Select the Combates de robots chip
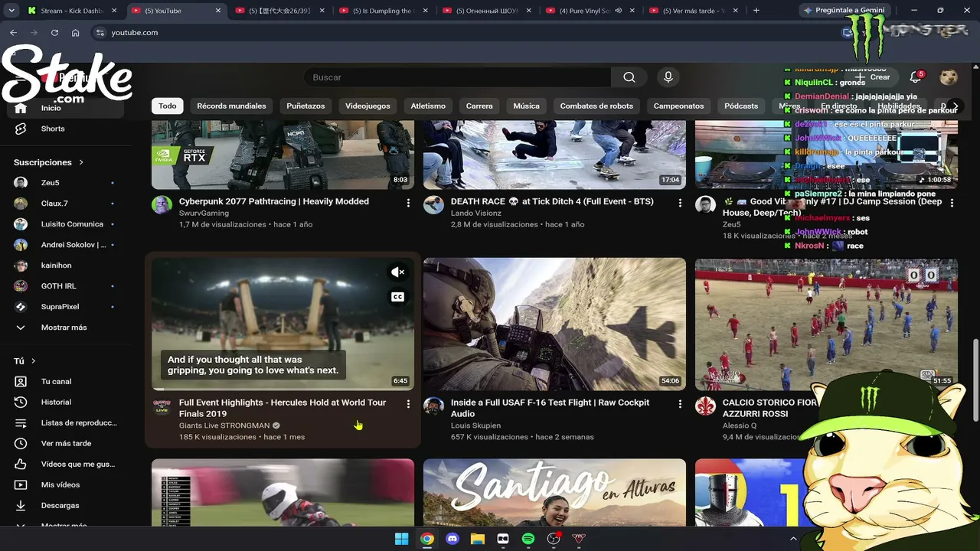Viewport: 980px width, 551px height. tap(596, 106)
